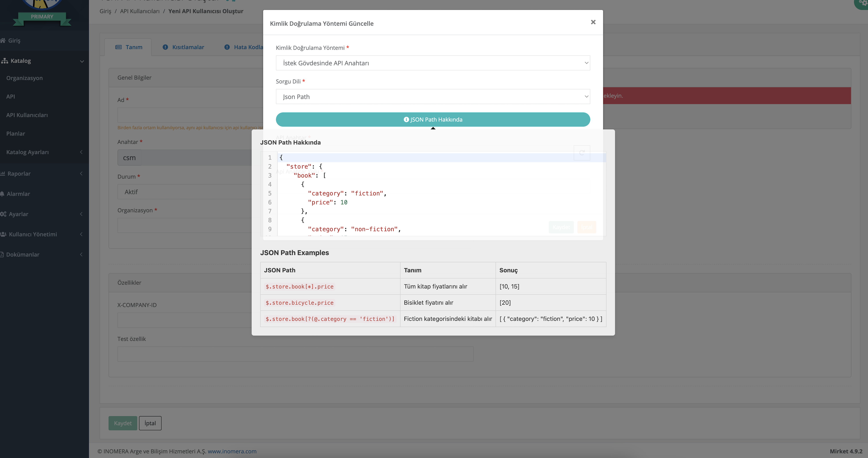Open API Kullanıcıları sidebar item
868x458 pixels.
pos(27,115)
